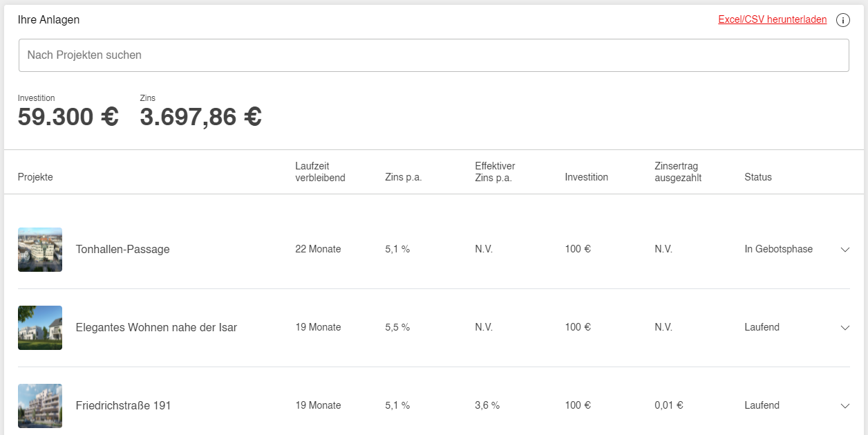The width and height of the screenshot is (868, 435).
Task: Click the Zins p.a. column header
Action: pyautogui.click(x=403, y=177)
